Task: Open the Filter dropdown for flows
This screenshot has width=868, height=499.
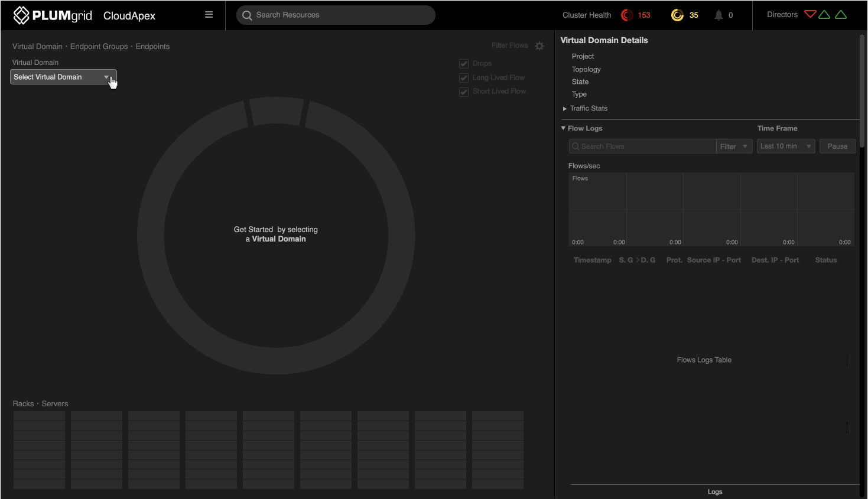Action: tap(734, 146)
